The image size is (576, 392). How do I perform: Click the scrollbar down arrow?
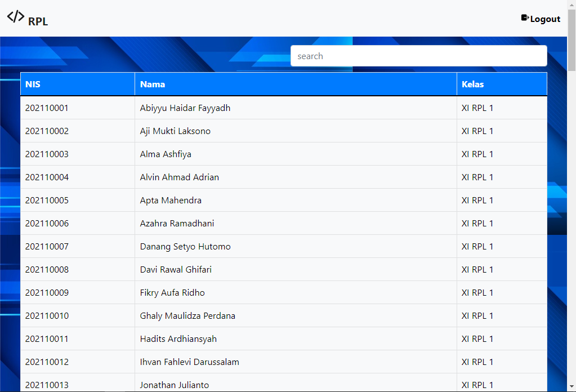[571, 387]
